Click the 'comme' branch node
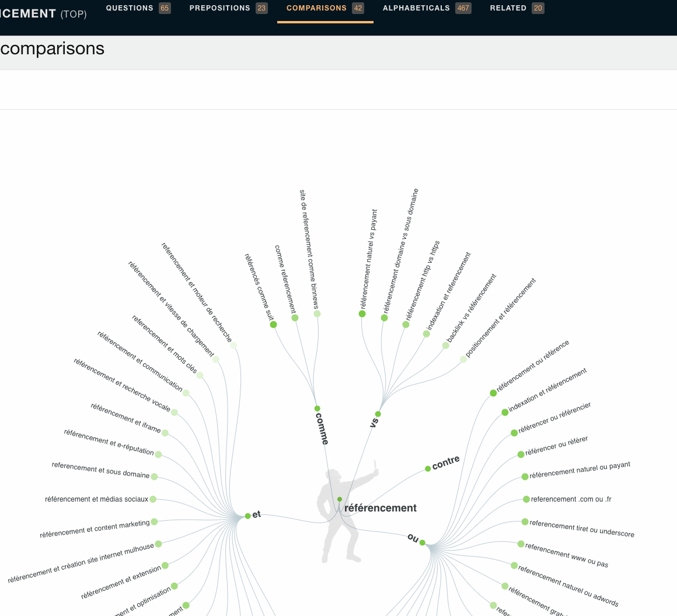 [317, 409]
